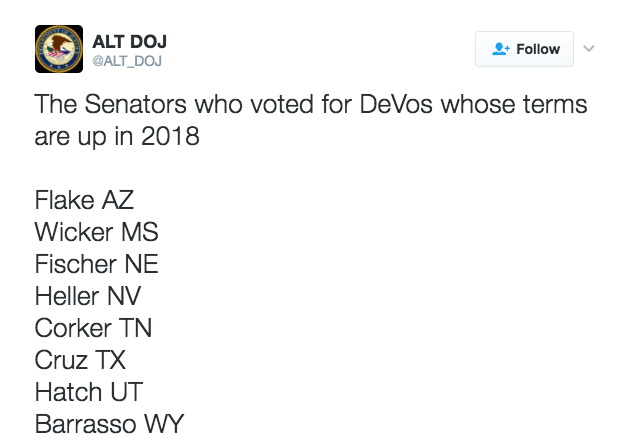Image resolution: width=630 pixels, height=448 pixels.
Task: Click the "Cruz TX" line
Action: pyautogui.click(x=78, y=360)
